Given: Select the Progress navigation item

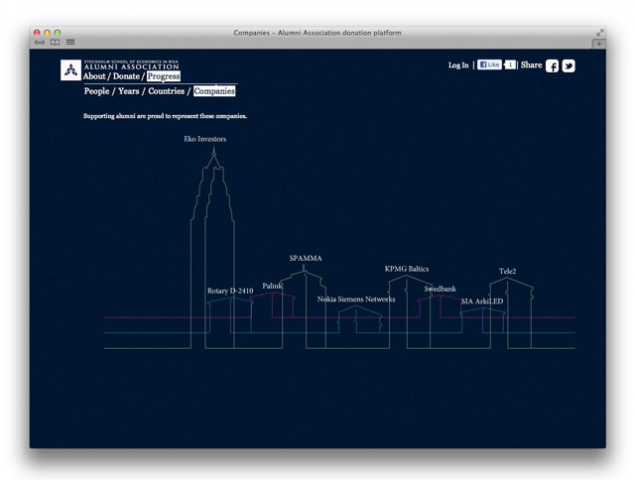Looking at the screenshot, I should point(163,76).
